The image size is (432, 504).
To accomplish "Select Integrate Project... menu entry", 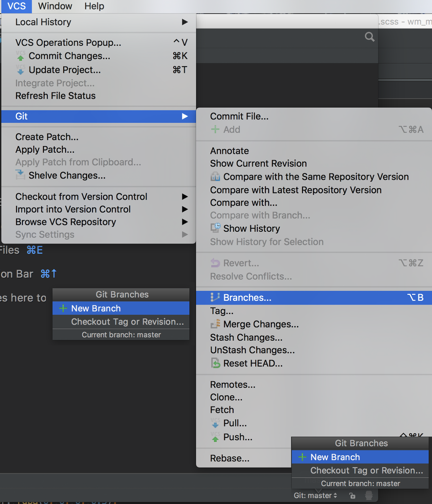I will pos(99,83).
